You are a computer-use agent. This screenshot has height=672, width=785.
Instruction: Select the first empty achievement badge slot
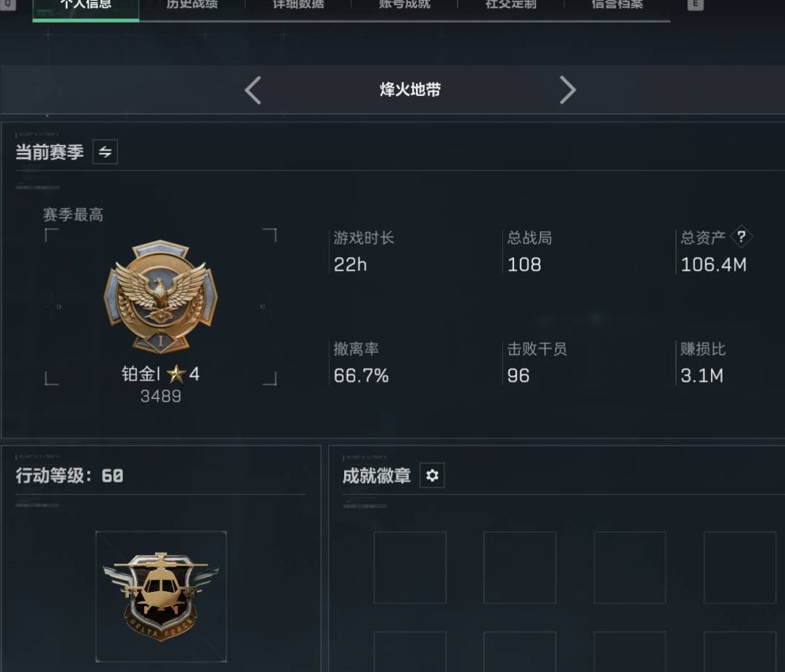pyautogui.click(x=410, y=567)
